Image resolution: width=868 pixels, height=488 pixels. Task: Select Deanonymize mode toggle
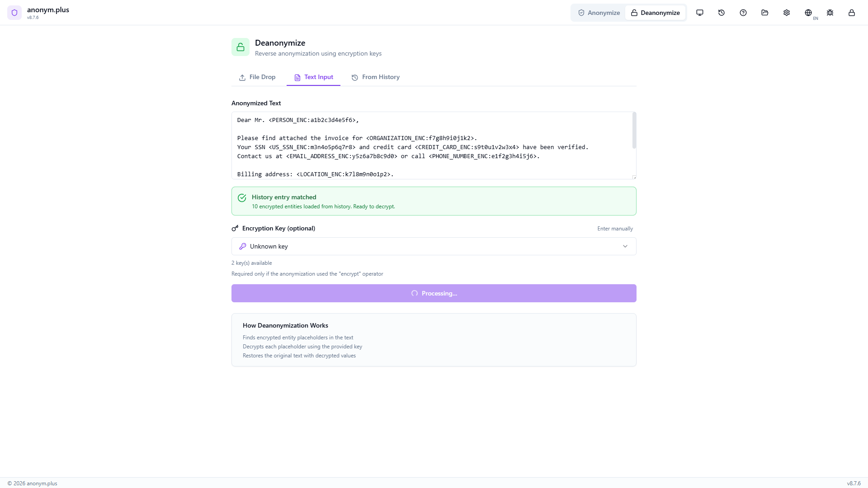[655, 13]
